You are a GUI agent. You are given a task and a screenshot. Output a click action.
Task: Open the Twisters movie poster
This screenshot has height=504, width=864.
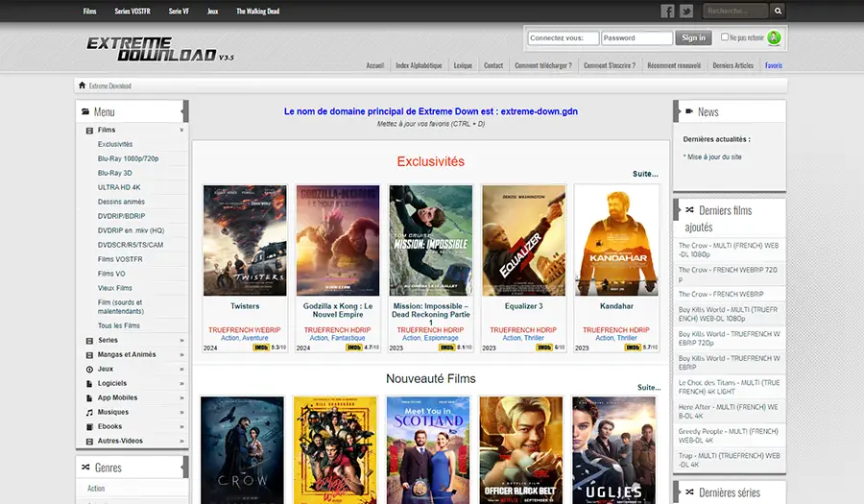click(x=245, y=240)
